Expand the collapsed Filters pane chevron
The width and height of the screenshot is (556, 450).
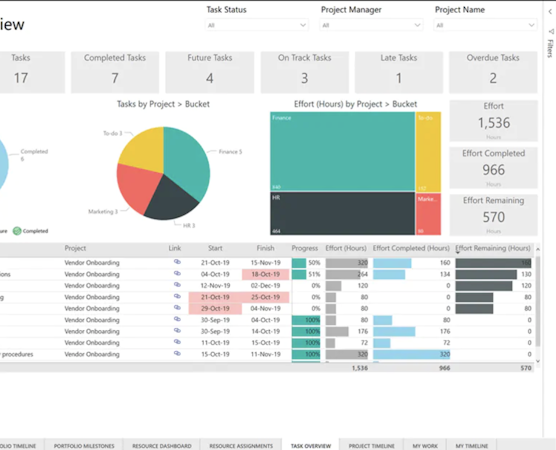[x=550, y=12]
